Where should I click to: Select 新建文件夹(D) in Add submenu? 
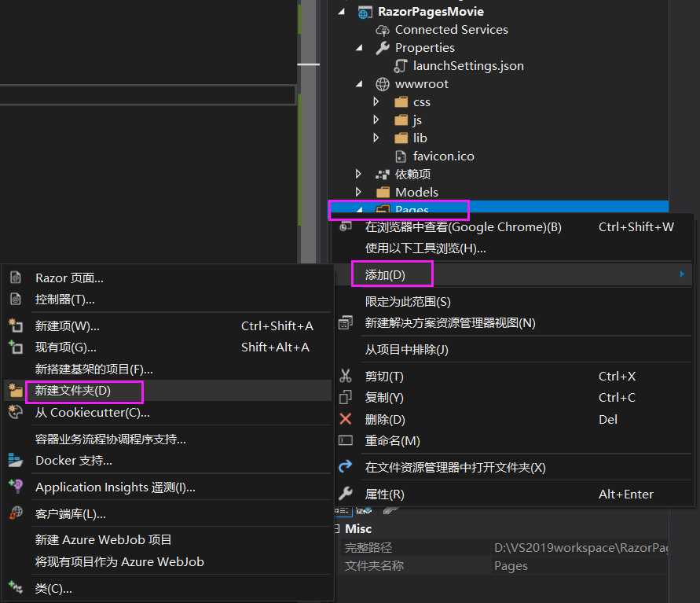click(167, 391)
